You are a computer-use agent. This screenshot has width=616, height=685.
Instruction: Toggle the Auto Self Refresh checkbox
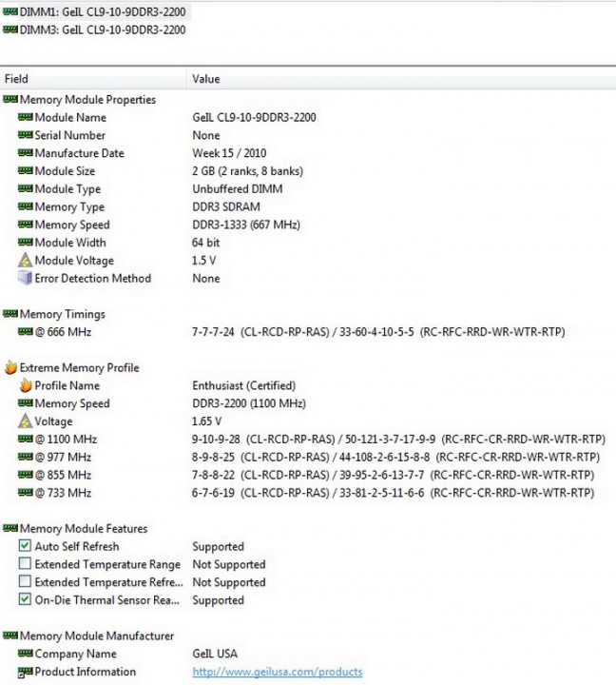[x=25, y=545]
